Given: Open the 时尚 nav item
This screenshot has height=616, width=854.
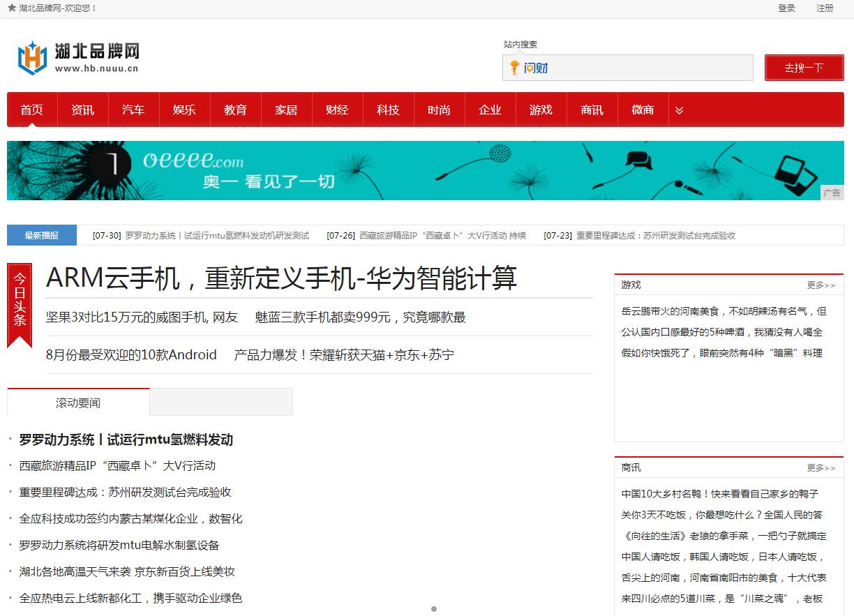Looking at the screenshot, I should pyautogui.click(x=439, y=110).
